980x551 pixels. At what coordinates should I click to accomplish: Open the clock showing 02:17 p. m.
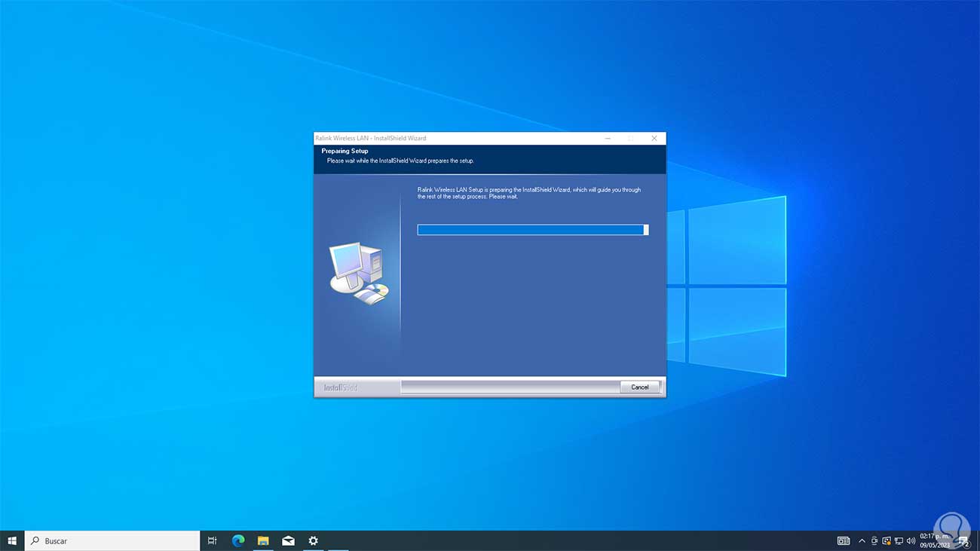point(935,540)
